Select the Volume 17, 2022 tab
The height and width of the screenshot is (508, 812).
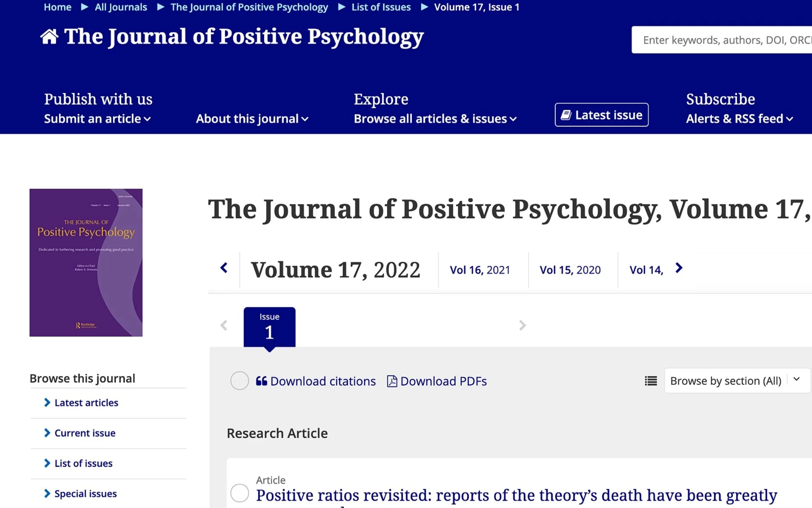pyautogui.click(x=335, y=270)
